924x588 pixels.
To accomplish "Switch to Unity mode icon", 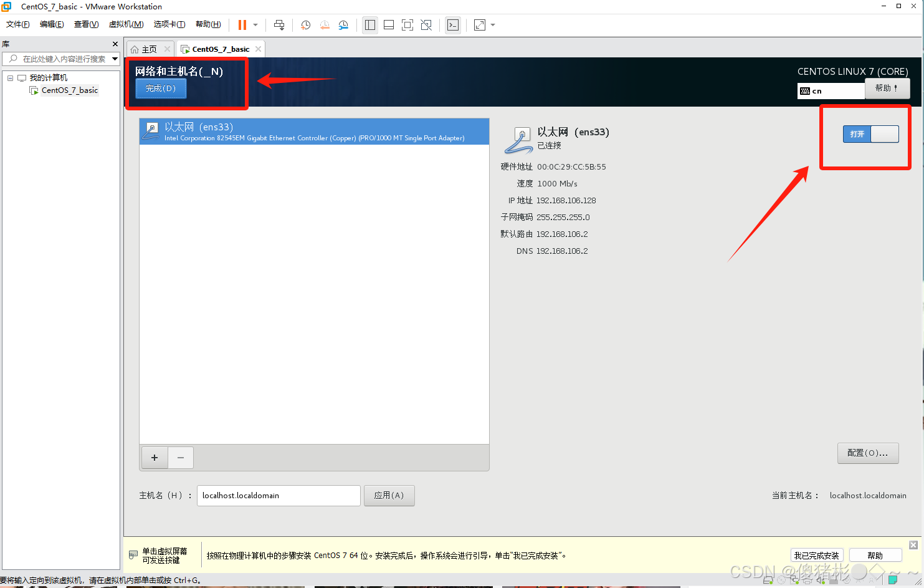I will coord(426,25).
